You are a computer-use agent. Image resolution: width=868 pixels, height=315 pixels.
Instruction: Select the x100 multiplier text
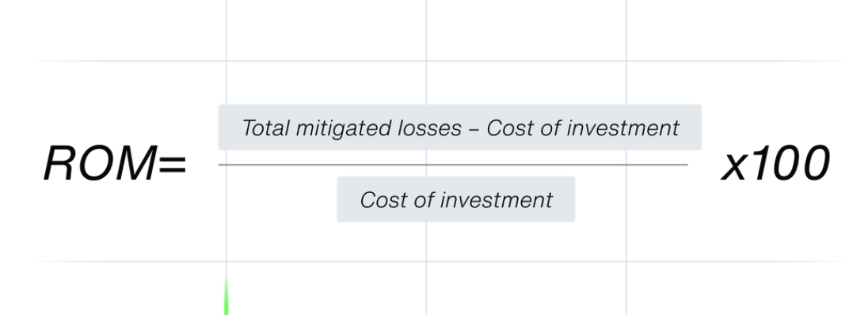[775, 164]
